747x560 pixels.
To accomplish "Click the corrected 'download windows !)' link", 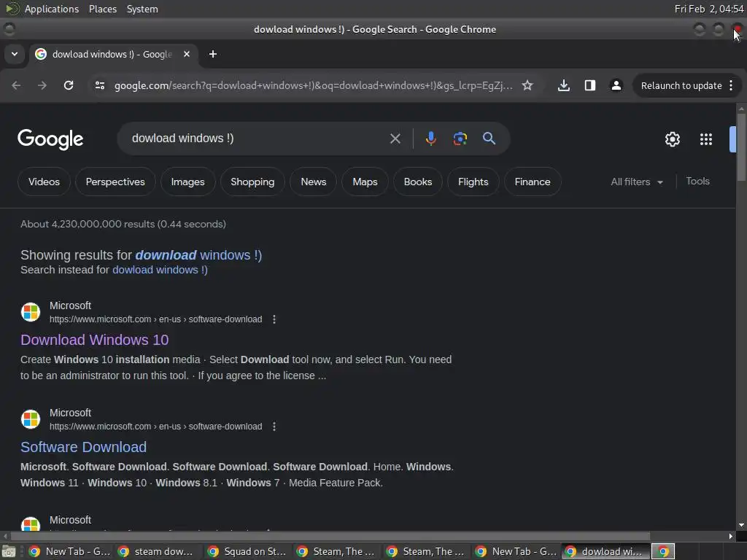I will (198, 255).
